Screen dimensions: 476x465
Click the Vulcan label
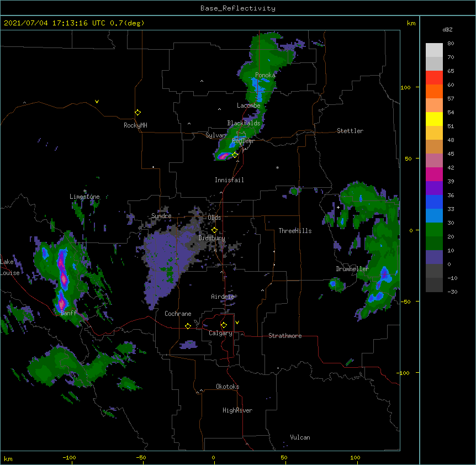300,437
